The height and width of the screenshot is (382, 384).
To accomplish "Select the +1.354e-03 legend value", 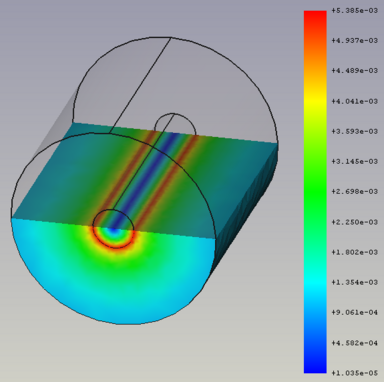I will 355,282.
